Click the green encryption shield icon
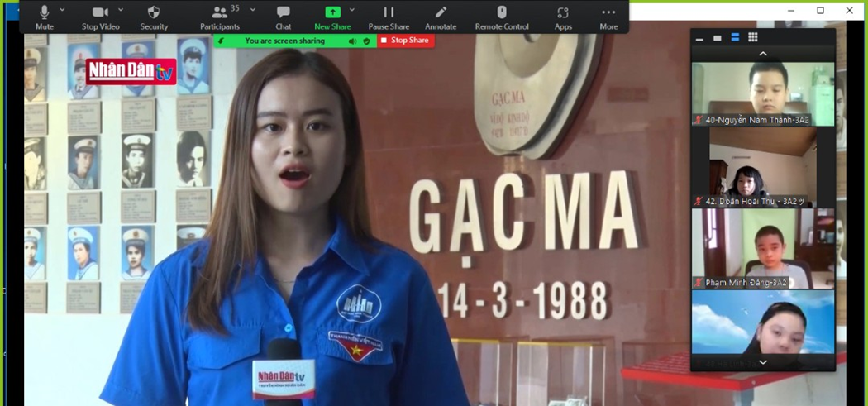This screenshot has height=406, width=868. pyautogui.click(x=366, y=41)
